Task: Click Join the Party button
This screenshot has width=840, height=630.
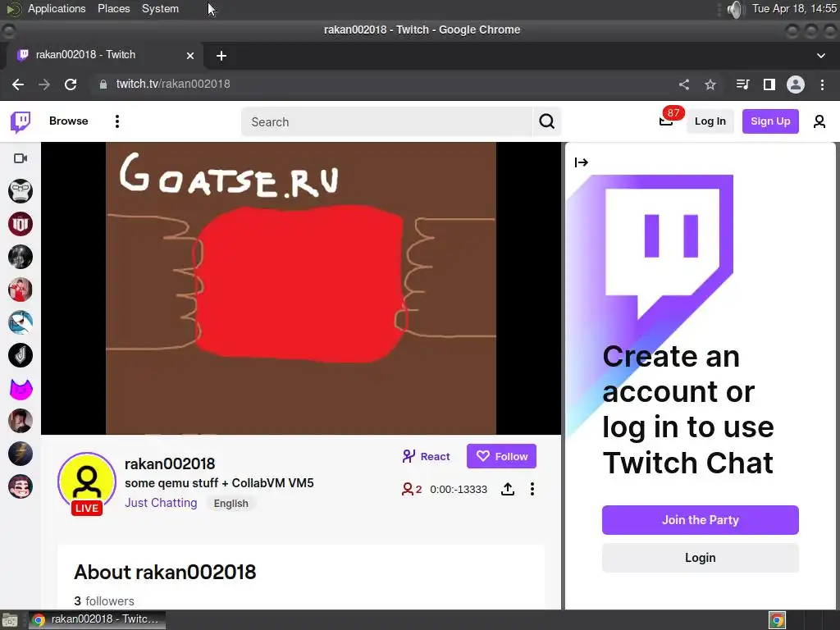Action: [701, 520]
